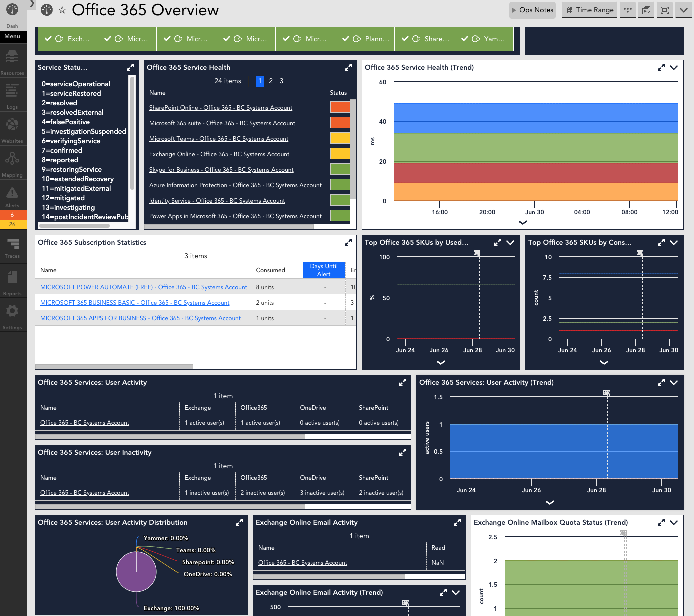The image size is (694, 616).
Task: Open Top SKUs by Cons menu chevron
Action: click(x=674, y=243)
